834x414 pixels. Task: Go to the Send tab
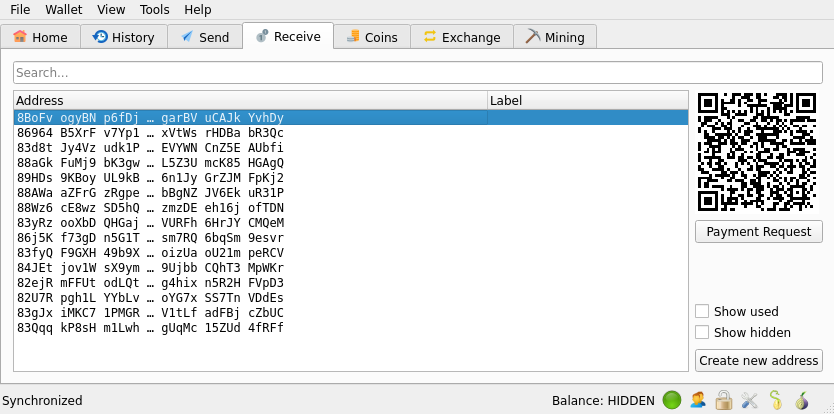pos(204,38)
